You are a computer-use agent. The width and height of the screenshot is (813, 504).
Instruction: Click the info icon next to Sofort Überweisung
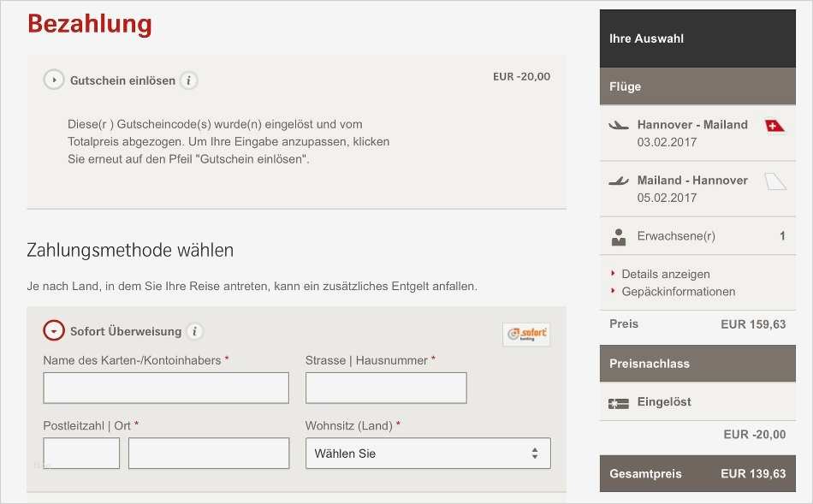(194, 331)
